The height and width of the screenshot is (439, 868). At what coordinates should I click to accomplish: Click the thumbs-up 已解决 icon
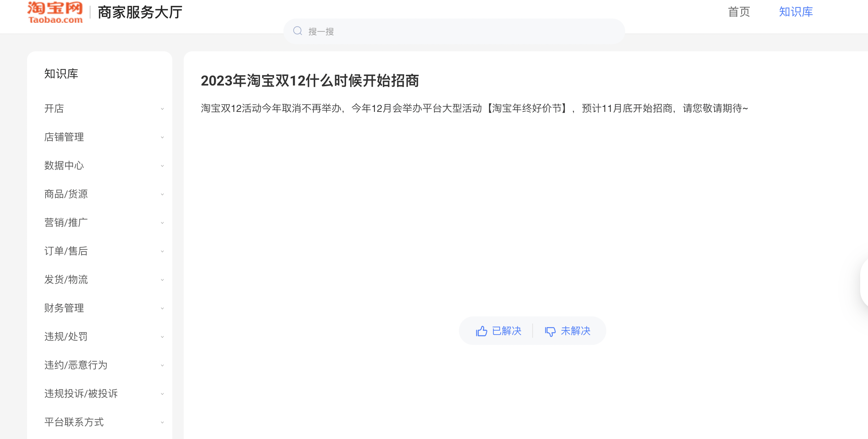pyautogui.click(x=481, y=331)
